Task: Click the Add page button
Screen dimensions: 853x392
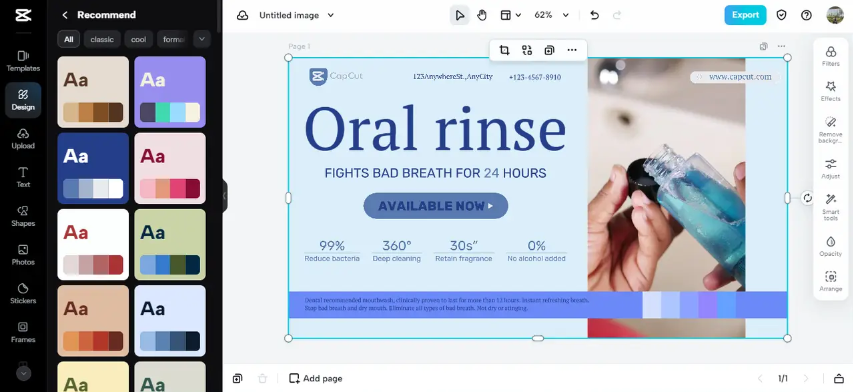Action: click(316, 378)
